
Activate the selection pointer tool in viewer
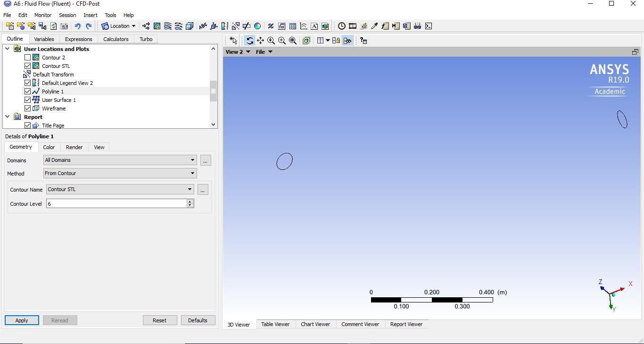[x=233, y=41]
